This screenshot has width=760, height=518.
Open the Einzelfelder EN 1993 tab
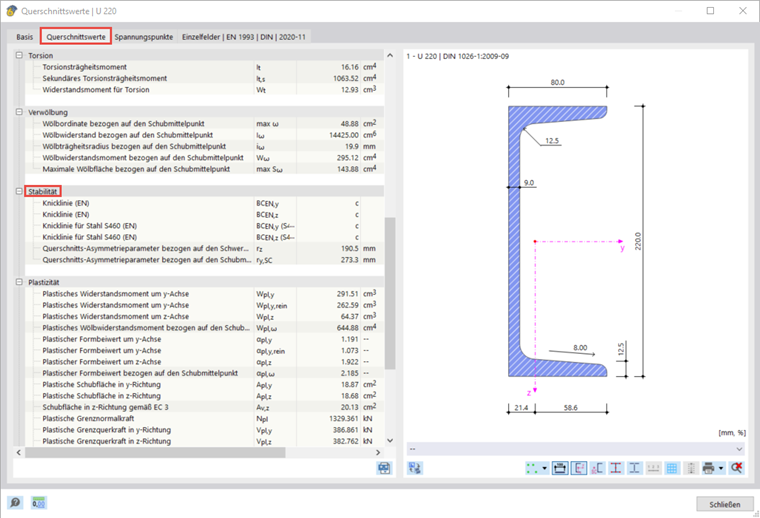244,37
